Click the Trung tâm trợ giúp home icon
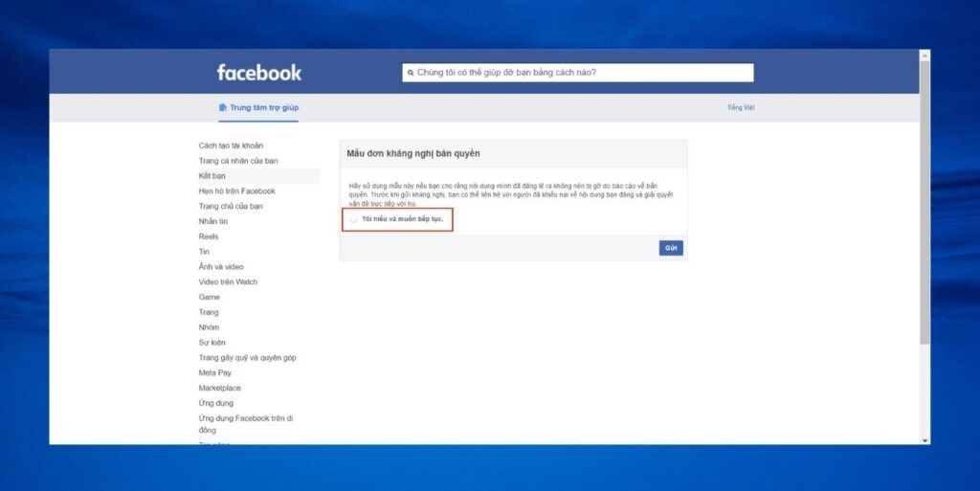Screen dimensions: 980x491 click(223, 107)
